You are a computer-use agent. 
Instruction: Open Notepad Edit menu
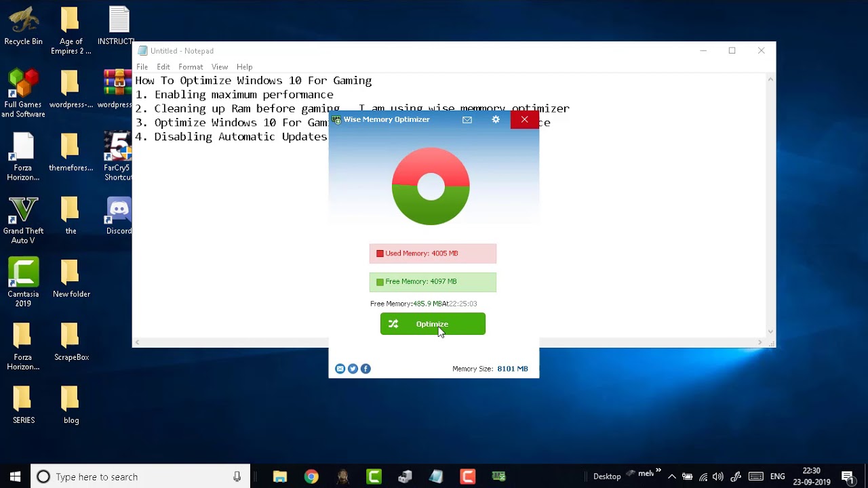163,67
